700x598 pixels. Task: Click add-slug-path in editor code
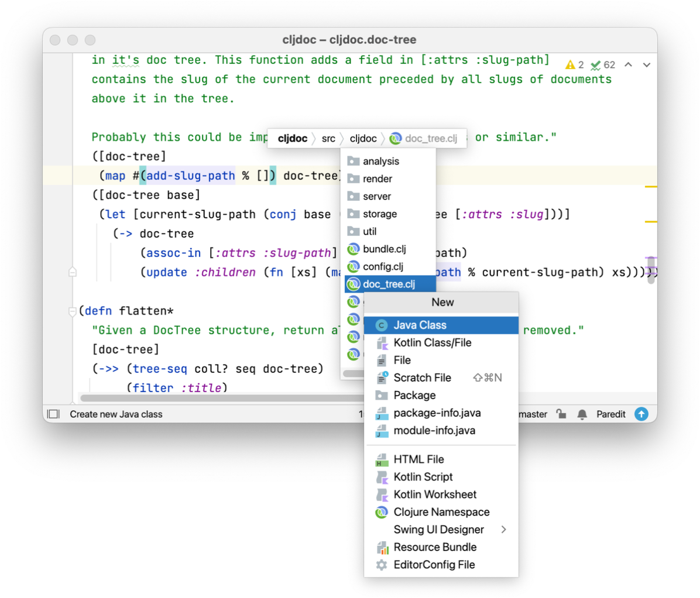[191, 176]
